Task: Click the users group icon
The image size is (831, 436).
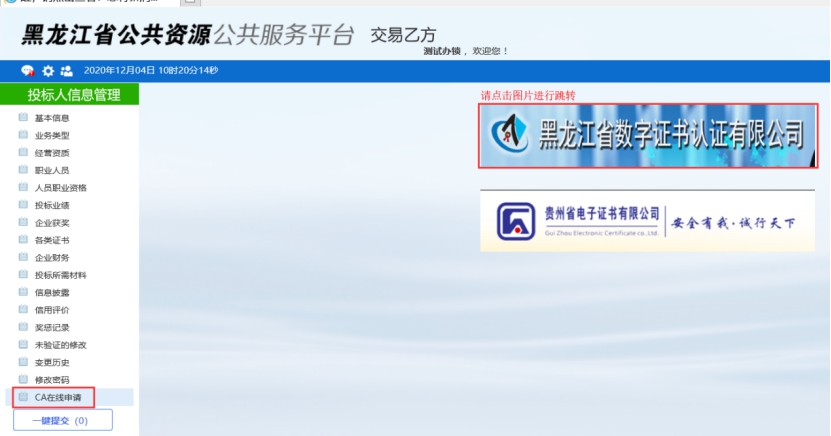Action: click(x=66, y=71)
